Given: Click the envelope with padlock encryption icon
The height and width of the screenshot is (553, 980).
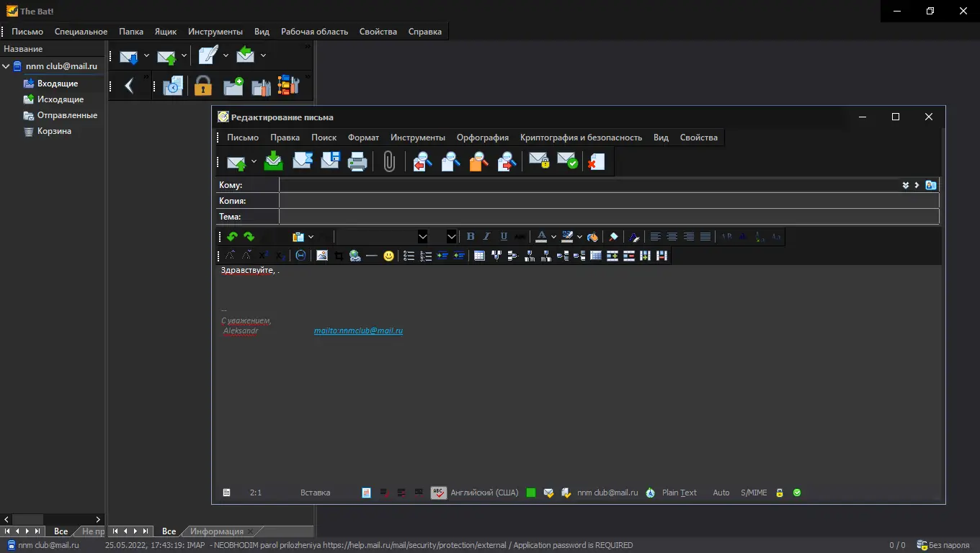Looking at the screenshot, I should (539, 160).
